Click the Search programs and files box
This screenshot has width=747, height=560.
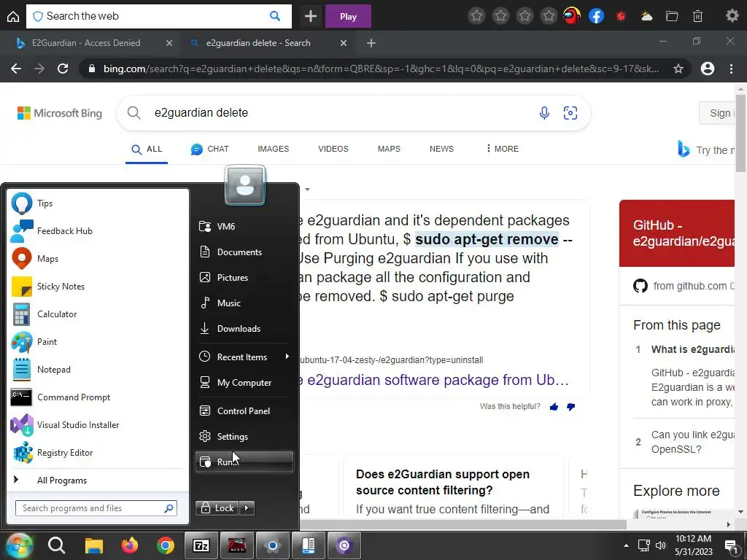96,508
